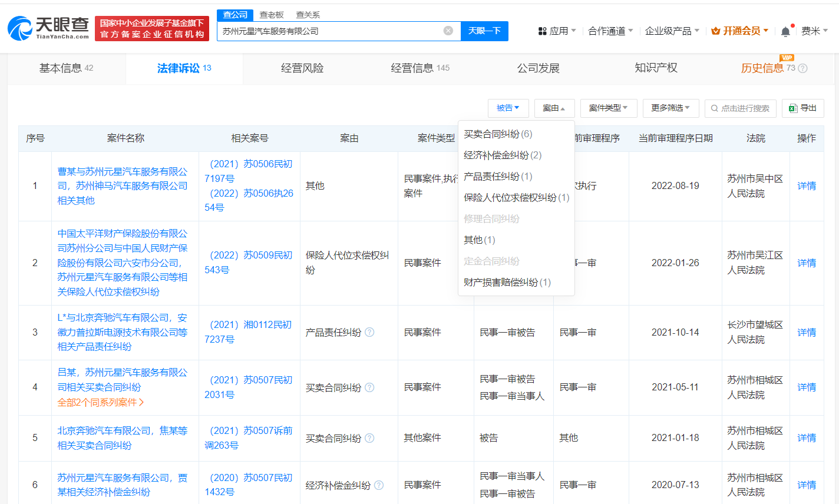Select 查关系 search tab
Screen dimensions: 839x504
click(308, 15)
